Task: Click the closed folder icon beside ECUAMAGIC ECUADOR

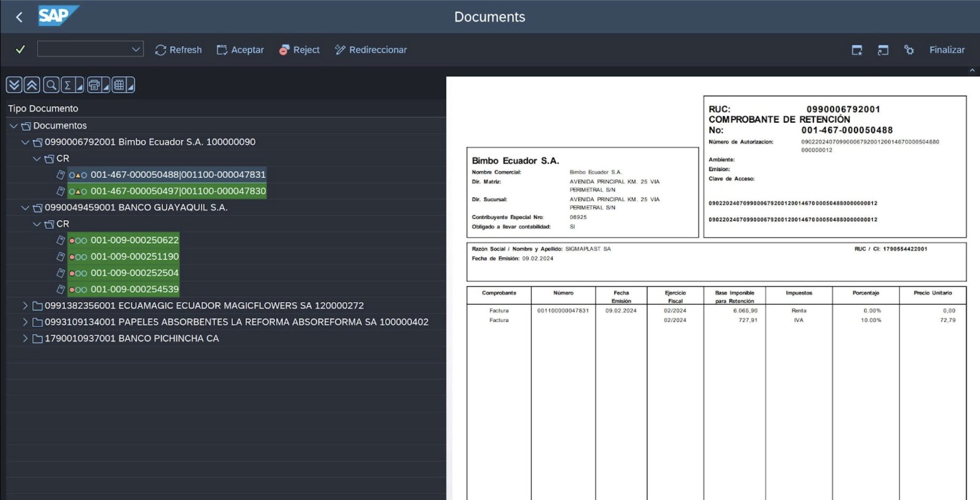Action: click(38, 306)
